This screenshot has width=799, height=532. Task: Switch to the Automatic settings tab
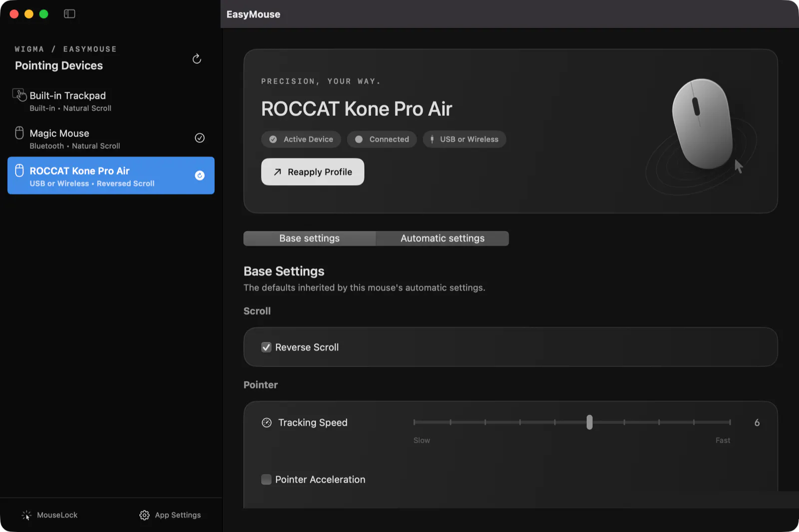pos(442,239)
